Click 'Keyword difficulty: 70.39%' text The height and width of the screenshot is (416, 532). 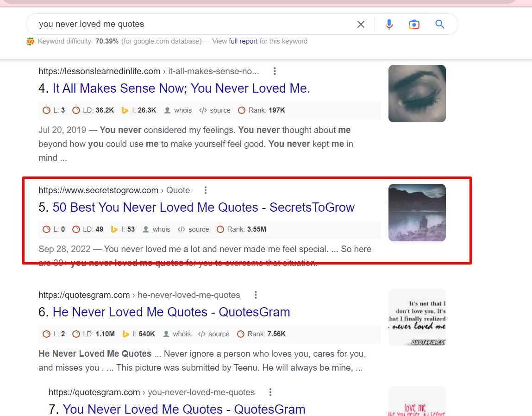pos(78,41)
